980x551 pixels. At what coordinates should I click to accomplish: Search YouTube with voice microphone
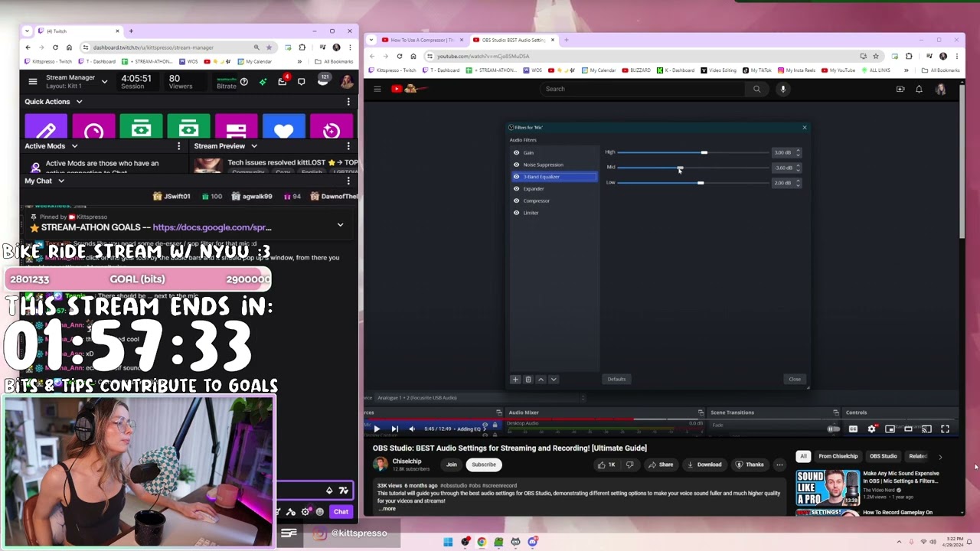coord(782,89)
